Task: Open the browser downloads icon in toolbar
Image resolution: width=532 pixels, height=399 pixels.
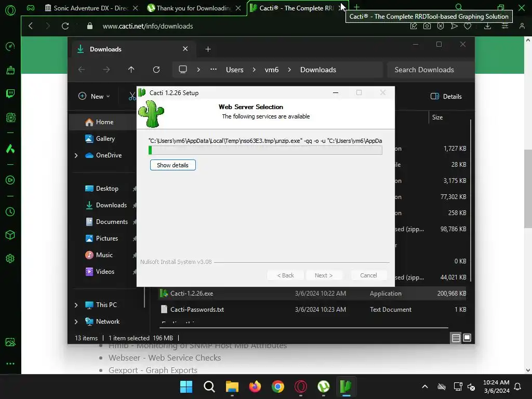Action: tap(487, 26)
